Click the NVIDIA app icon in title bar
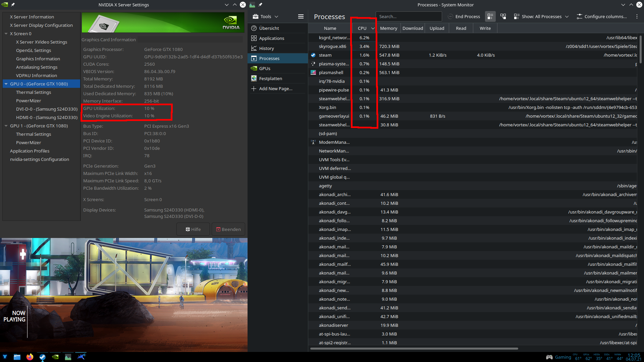Viewport: 644px width, 362px height. click(x=5, y=5)
